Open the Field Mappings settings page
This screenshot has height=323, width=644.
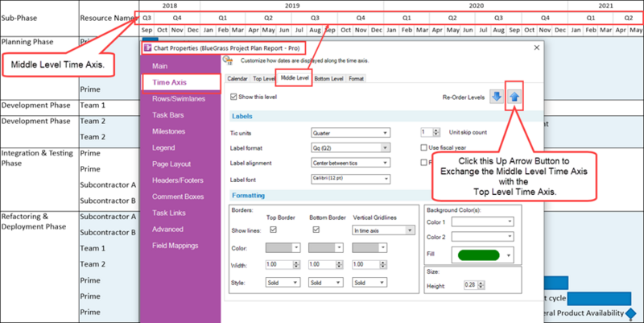[175, 246]
